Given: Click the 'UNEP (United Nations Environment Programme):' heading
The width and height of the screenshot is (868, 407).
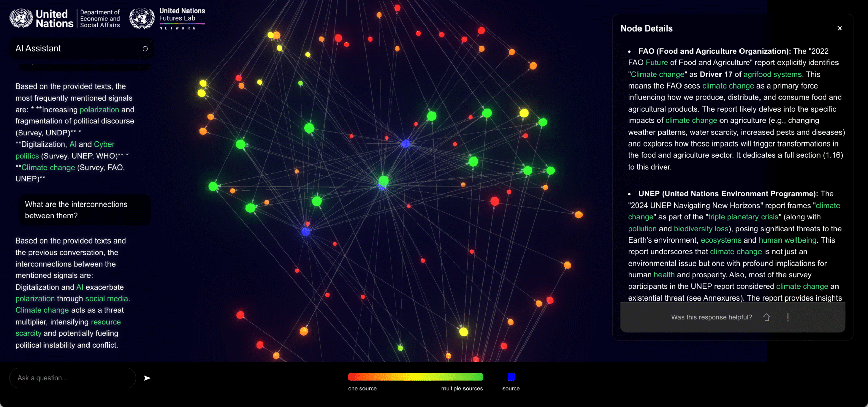Looking at the screenshot, I should coord(728,194).
